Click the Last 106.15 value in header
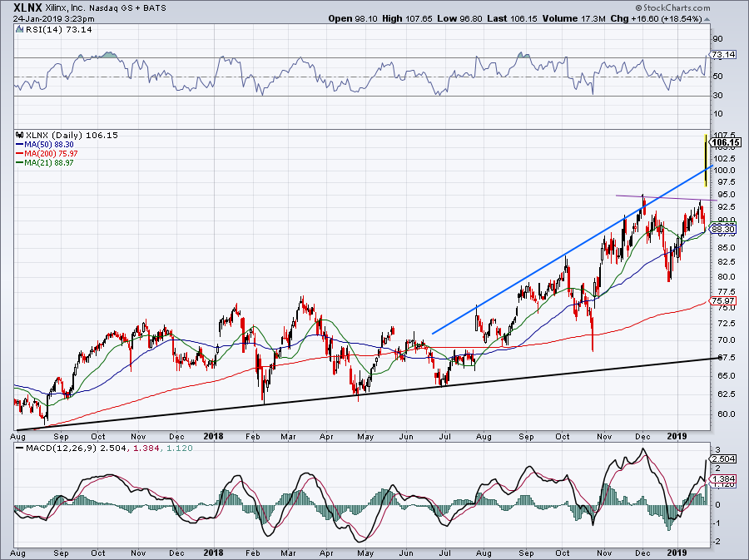Image resolution: width=749 pixels, height=560 pixels. tap(512, 18)
